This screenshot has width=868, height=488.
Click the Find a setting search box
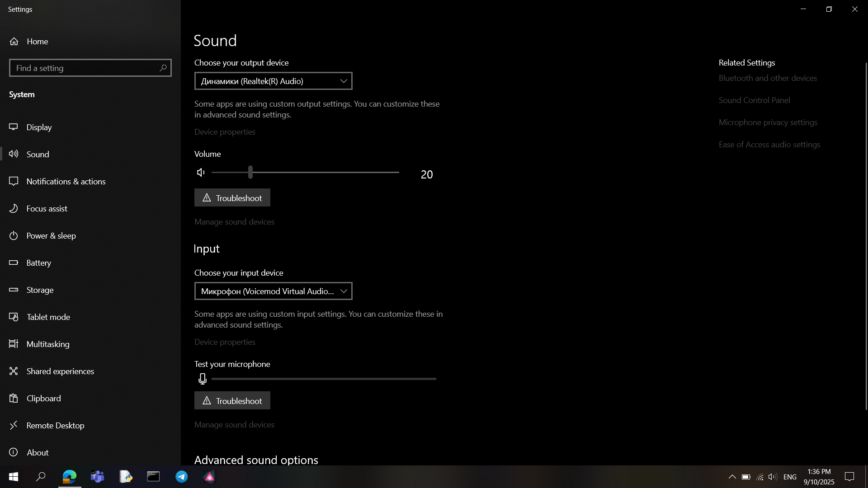click(90, 68)
